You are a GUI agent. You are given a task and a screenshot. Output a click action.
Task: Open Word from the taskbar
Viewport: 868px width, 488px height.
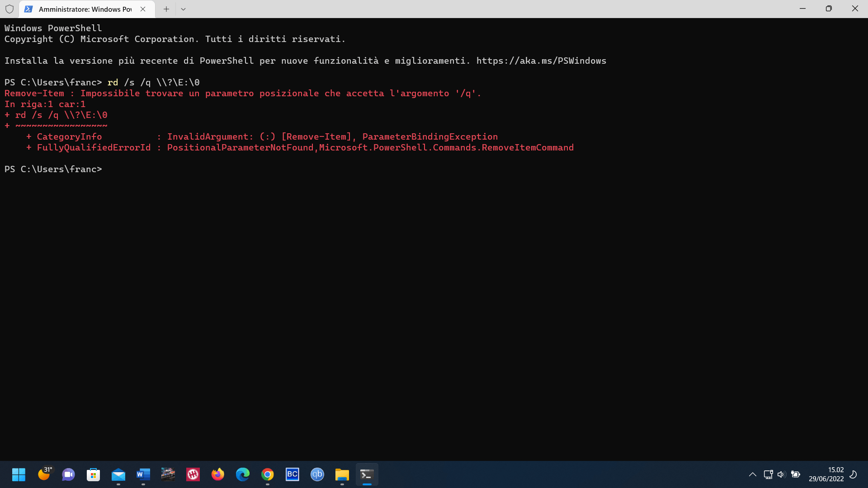(143, 474)
